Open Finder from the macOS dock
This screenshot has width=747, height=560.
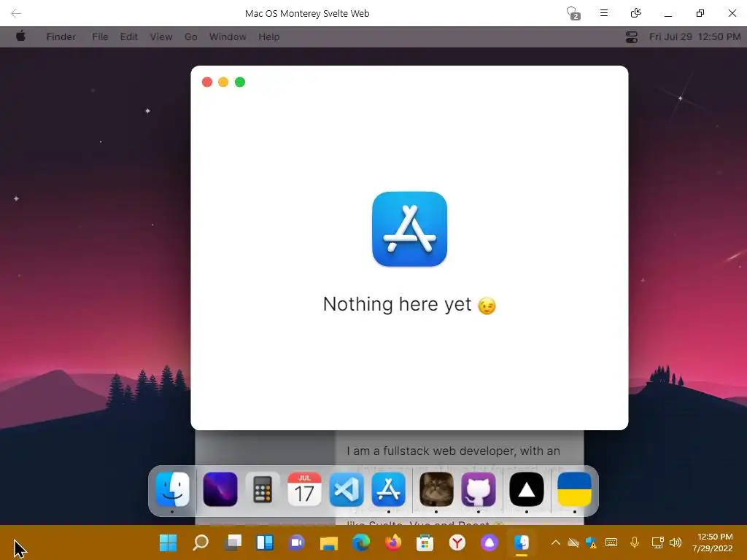(172, 489)
